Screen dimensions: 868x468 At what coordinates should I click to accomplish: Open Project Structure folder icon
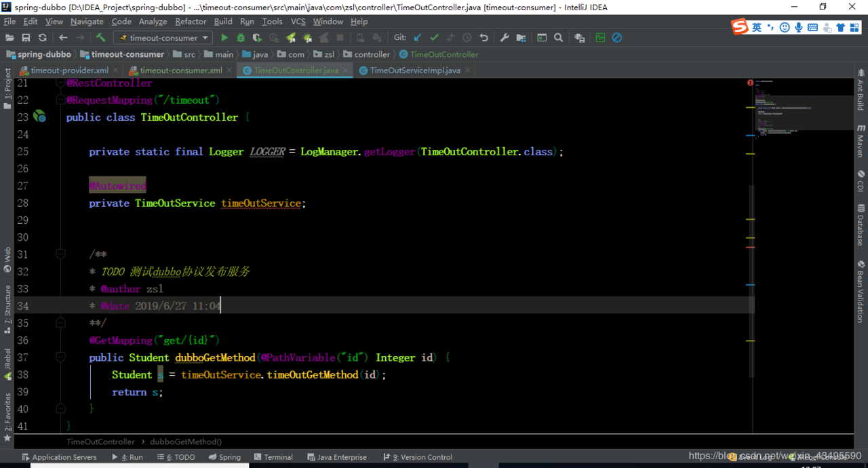click(521, 38)
